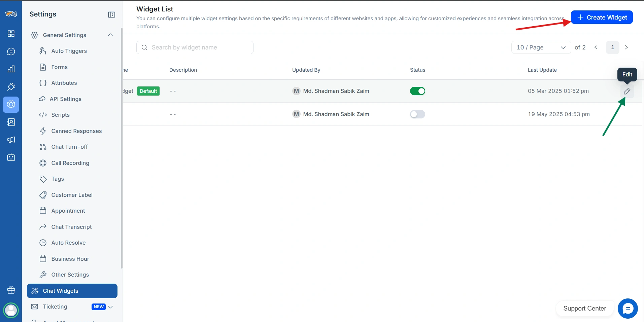Go to next page of widgets
The height and width of the screenshot is (322, 644).
(626, 47)
